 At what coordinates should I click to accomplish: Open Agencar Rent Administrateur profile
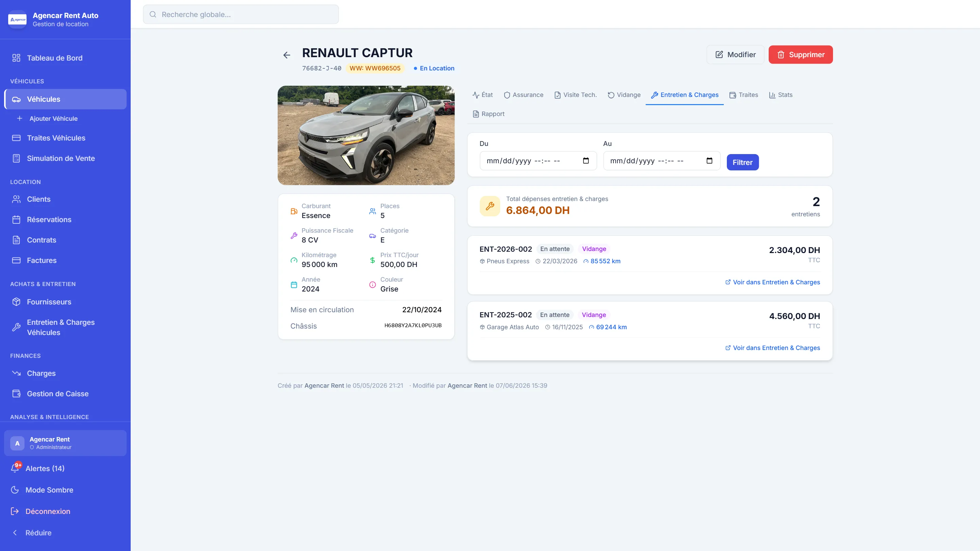pyautogui.click(x=65, y=443)
